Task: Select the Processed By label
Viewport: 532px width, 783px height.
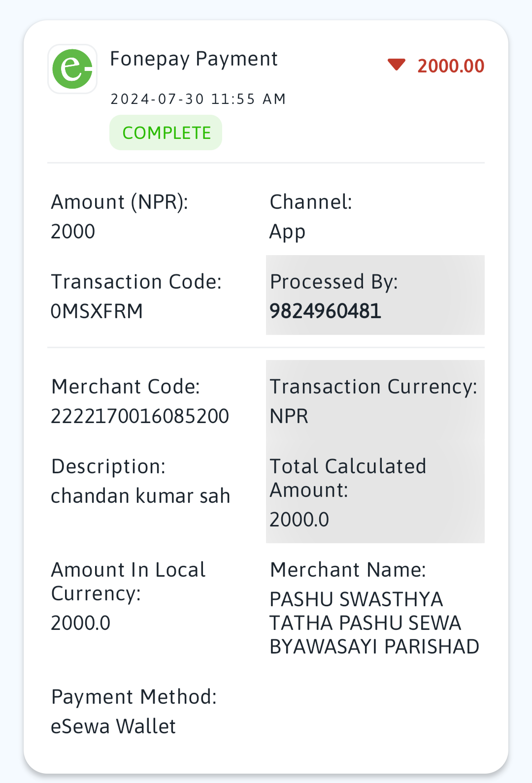Action: 334,282
